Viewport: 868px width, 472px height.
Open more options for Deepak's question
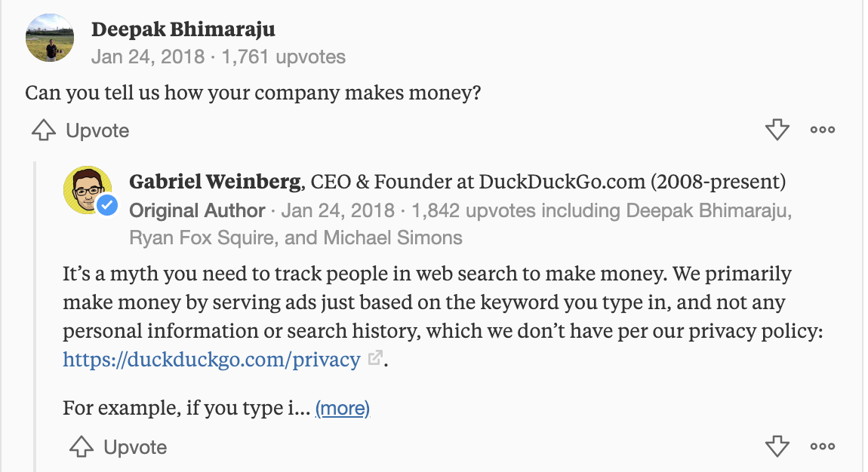point(822,130)
